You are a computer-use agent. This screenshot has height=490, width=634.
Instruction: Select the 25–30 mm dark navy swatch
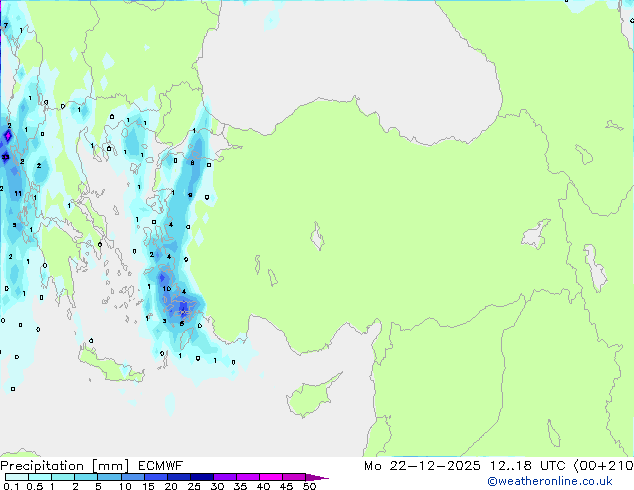202,477
